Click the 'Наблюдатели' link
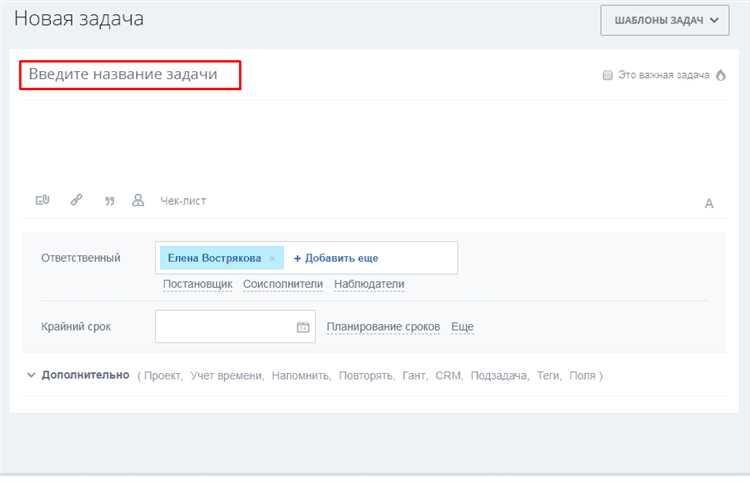 (369, 284)
